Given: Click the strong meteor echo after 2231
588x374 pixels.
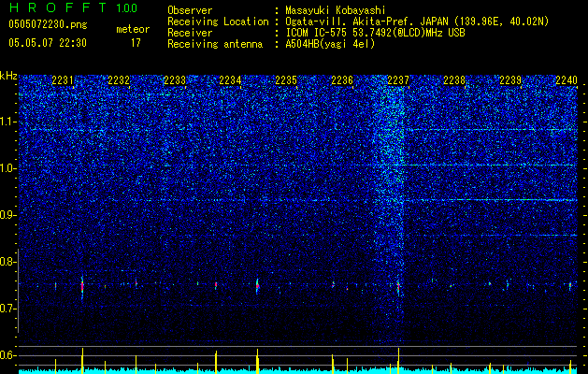Looking at the screenshot, I should click(x=82, y=287).
